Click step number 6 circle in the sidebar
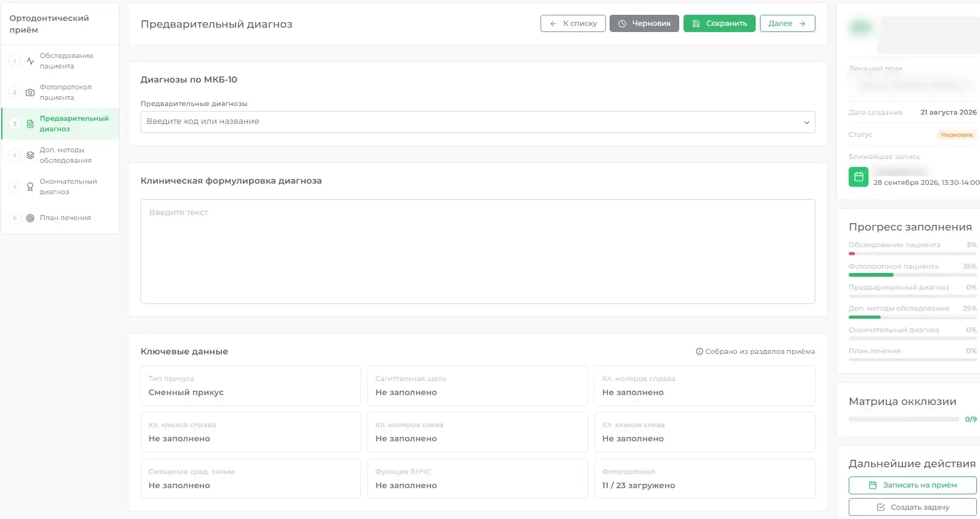The image size is (980, 519). (x=15, y=218)
